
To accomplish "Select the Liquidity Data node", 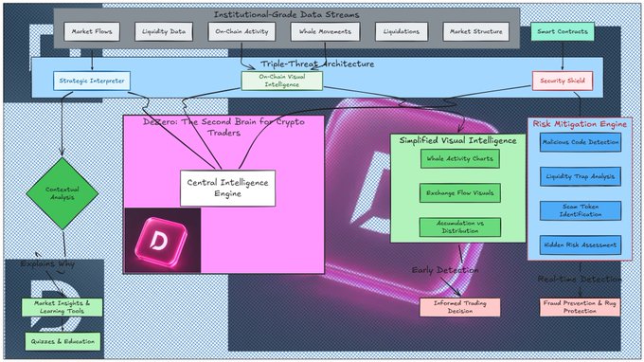I will 164,31.
